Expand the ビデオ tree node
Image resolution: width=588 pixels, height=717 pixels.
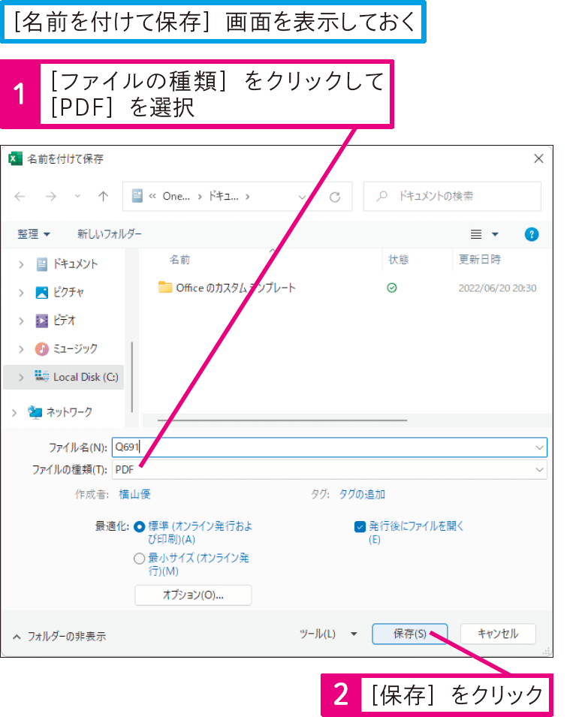[21, 321]
